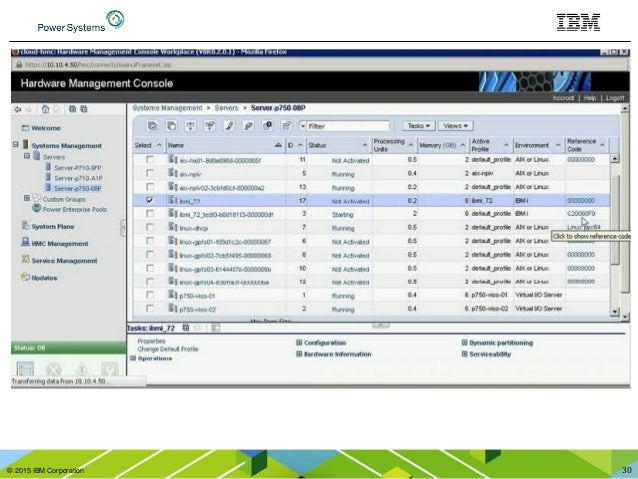638x479 pixels.
Task: Select Server-P710-9FP in the tree
Action: tap(77, 168)
